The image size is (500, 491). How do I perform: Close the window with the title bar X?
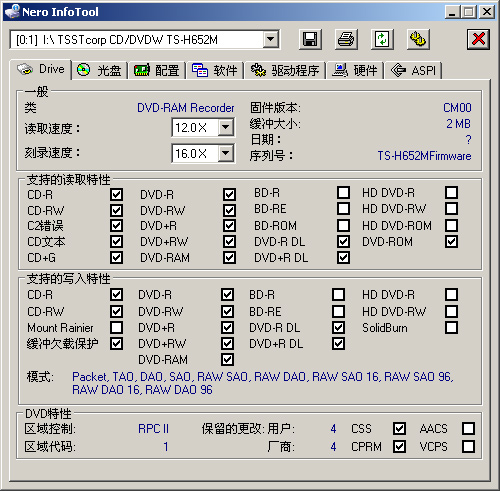point(487,12)
